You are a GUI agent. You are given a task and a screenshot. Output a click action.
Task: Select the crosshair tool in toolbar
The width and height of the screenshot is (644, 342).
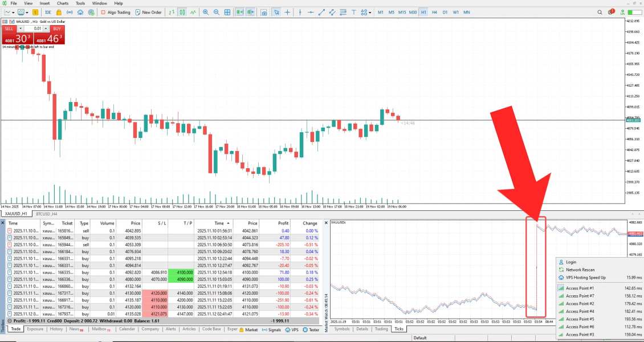(287, 13)
